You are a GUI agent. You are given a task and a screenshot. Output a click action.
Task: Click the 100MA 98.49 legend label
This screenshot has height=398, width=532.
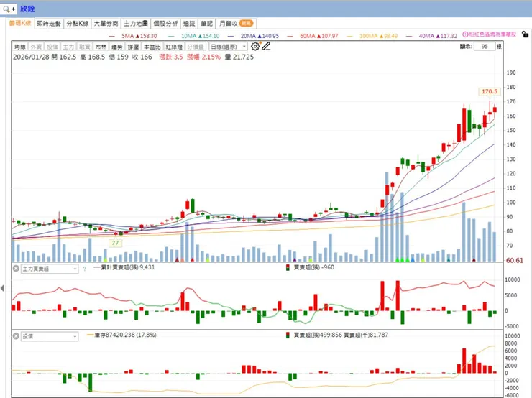pyautogui.click(x=378, y=36)
